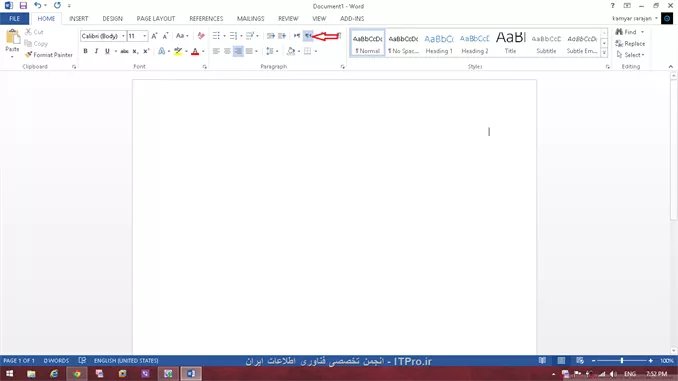Open the font name combo box

pos(103,36)
